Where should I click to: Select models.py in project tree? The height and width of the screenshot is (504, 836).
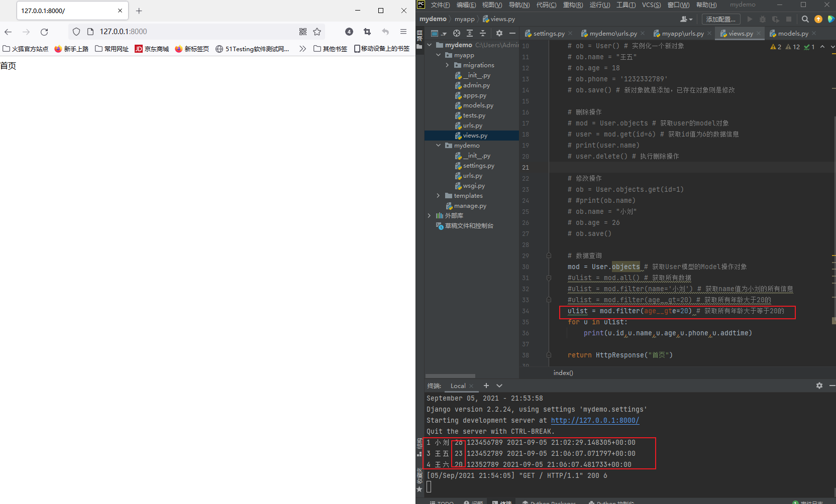point(478,105)
